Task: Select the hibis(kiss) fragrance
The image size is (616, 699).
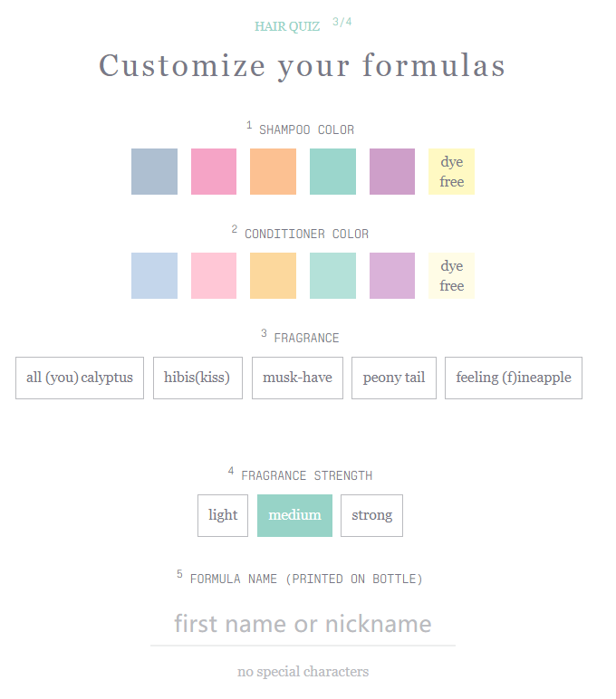Action: click(x=197, y=378)
